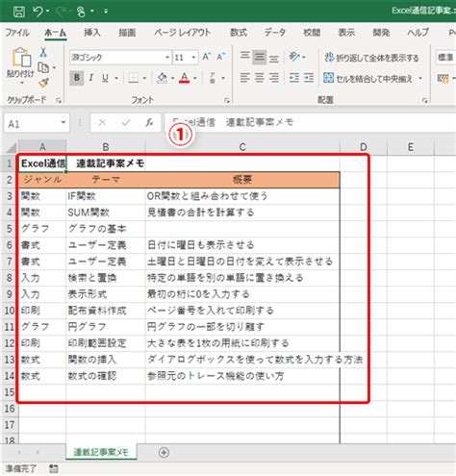
Task: Click the Borders icon in Font group
Action: coord(133,78)
